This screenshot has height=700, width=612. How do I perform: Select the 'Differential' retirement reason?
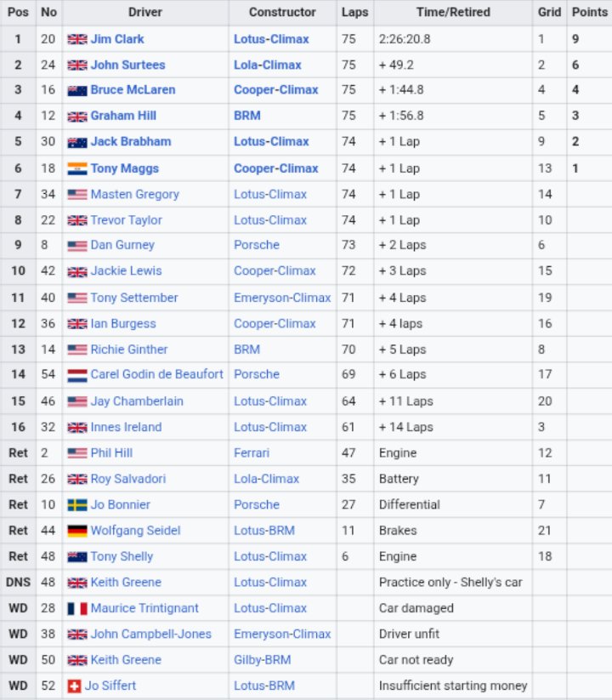(410, 505)
